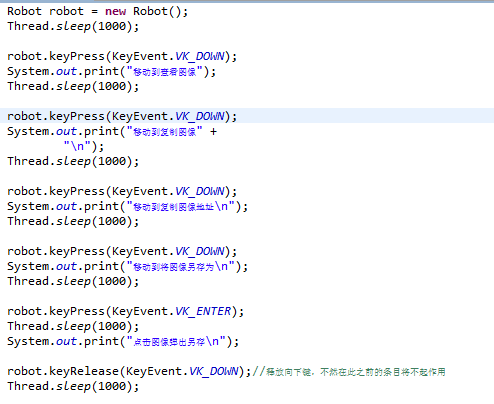Screen dimensions: 494x404
Task: Click Thread.sleep(1000) just below Robot declaration
Action: click(x=73, y=26)
